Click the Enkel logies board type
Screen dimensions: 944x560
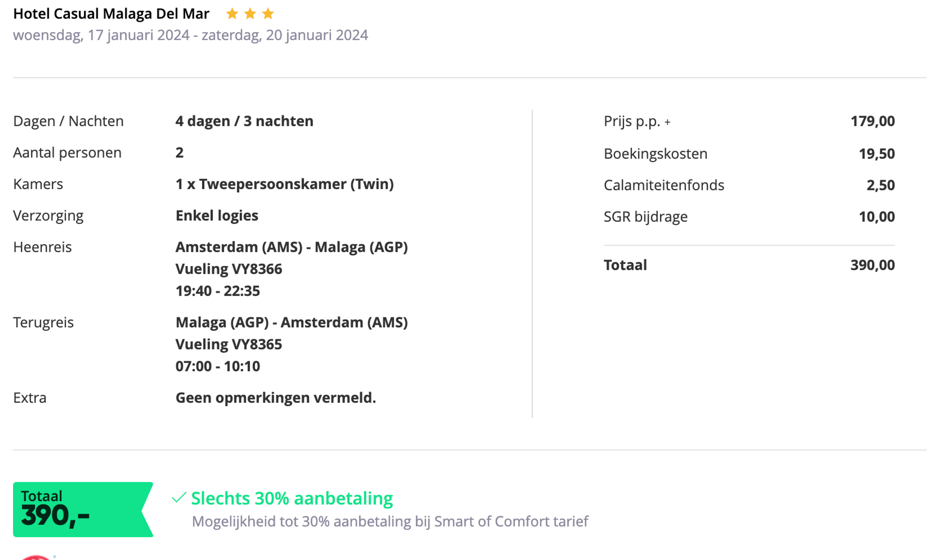pyautogui.click(x=217, y=216)
